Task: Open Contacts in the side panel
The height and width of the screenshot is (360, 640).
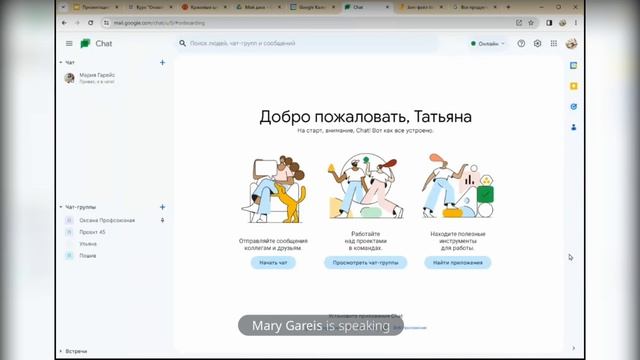Action: 573,127
